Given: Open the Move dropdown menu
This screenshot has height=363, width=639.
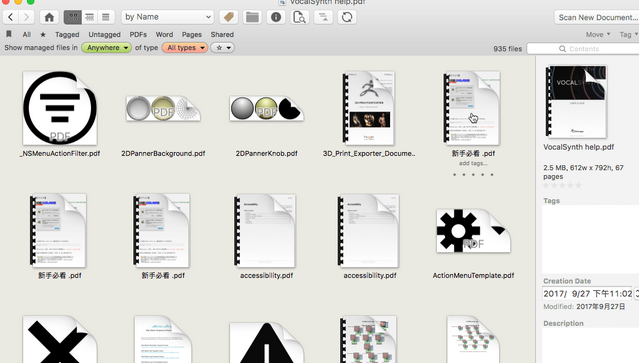Looking at the screenshot, I should pos(598,35).
